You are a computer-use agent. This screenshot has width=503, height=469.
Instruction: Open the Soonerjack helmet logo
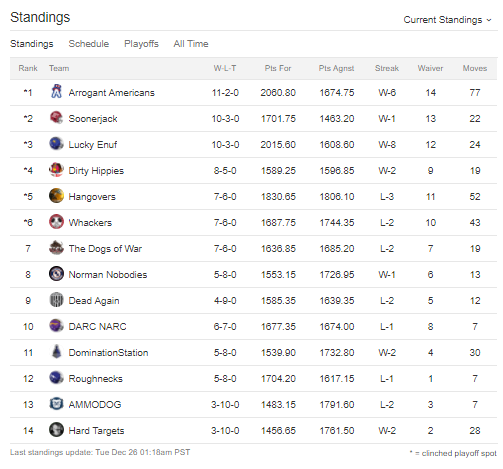pyautogui.click(x=56, y=118)
